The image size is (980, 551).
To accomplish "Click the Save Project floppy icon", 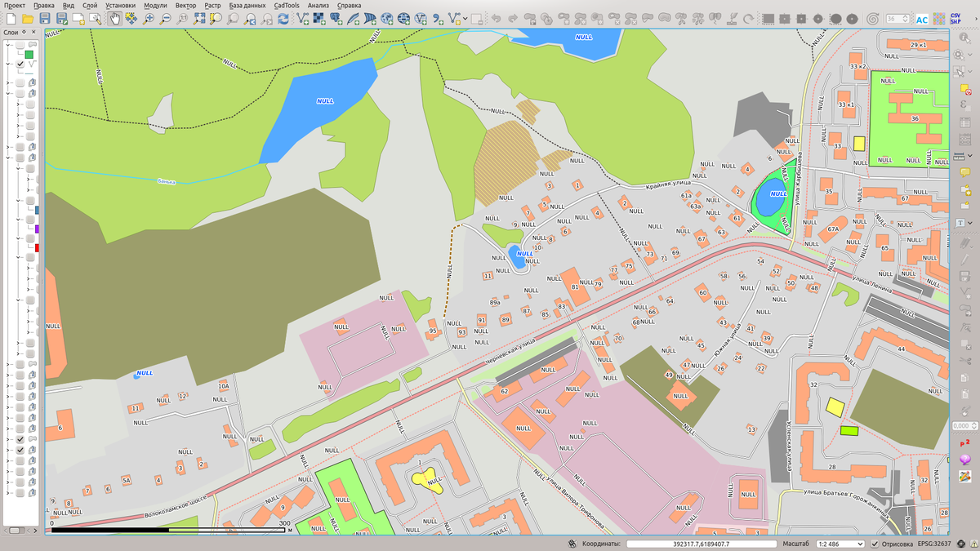I will (x=44, y=18).
